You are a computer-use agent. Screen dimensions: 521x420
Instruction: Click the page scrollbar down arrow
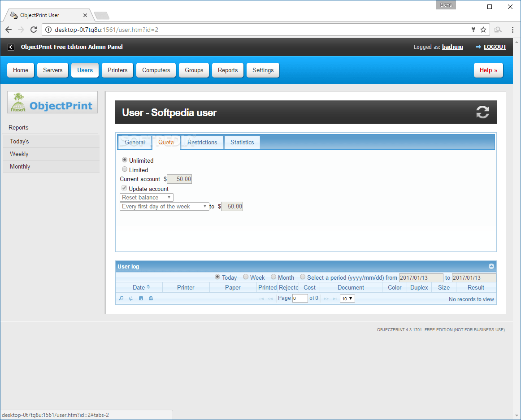tap(517, 416)
